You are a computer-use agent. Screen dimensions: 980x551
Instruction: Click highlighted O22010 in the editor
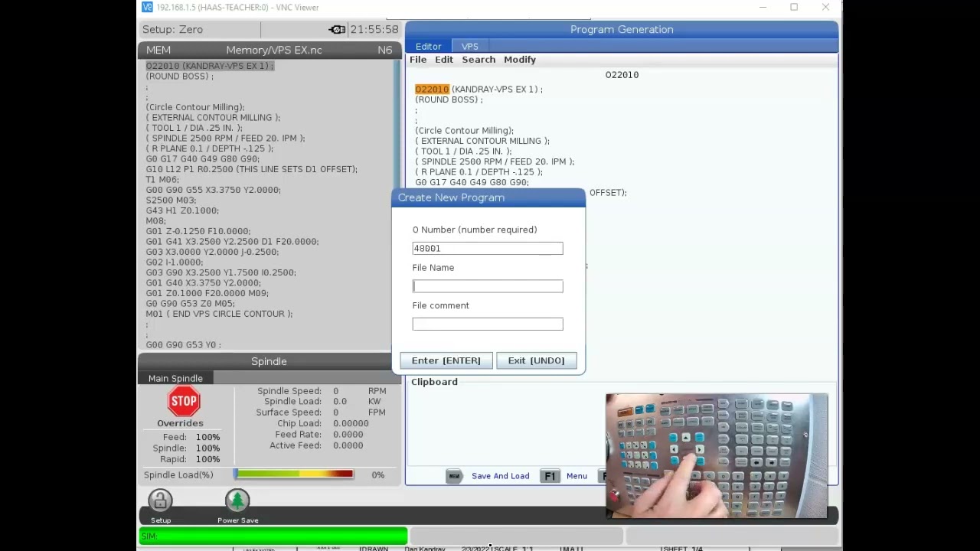[x=432, y=90]
